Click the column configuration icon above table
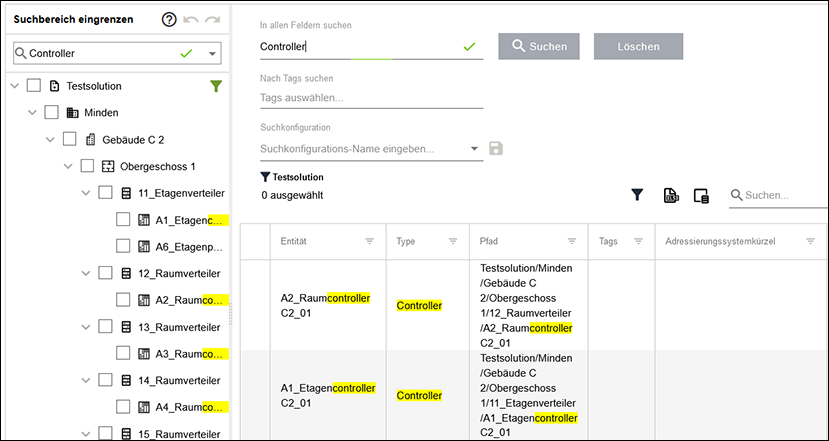 (x=701, y=196)
